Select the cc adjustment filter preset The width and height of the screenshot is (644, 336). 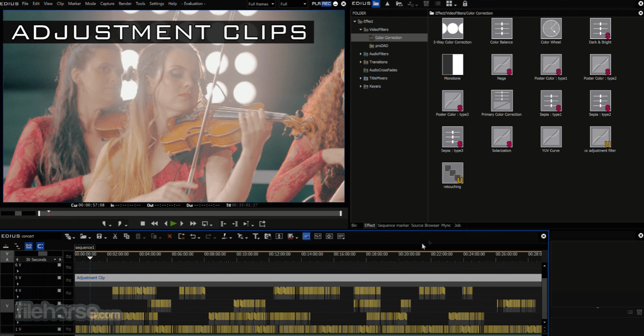click(x=600, y=137)
